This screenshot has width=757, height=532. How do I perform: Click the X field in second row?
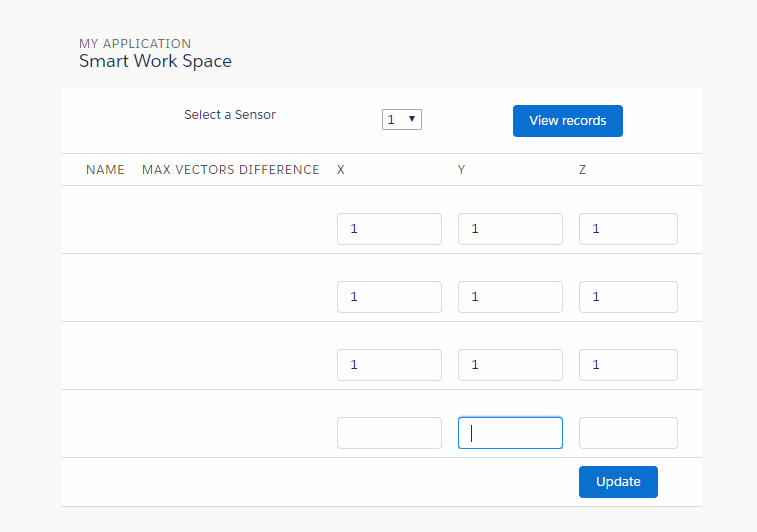click(389, 297)
